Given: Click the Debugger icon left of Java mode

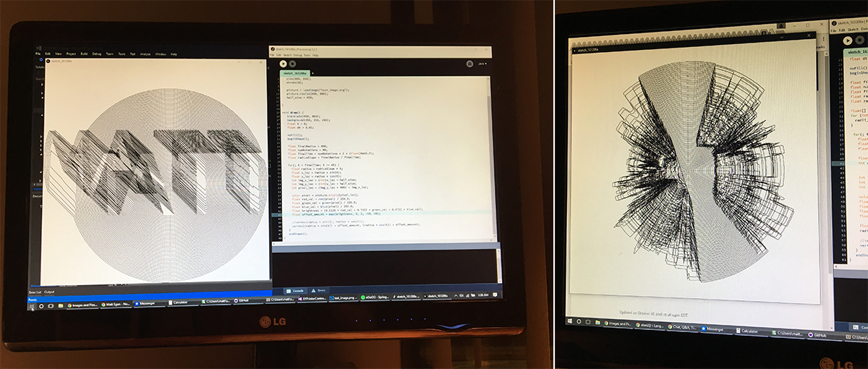Looking at the screenshot, I should pyautogui.click(x=469, y=64).
